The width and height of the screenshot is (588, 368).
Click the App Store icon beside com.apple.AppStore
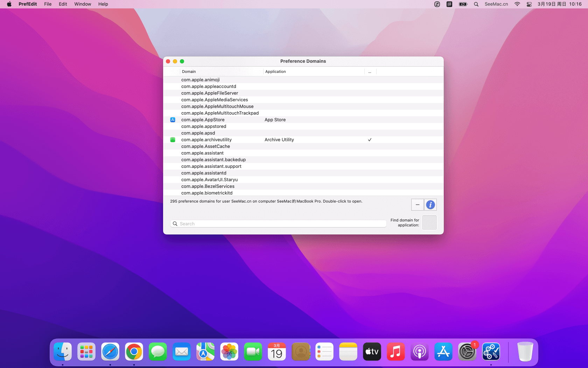173,120
